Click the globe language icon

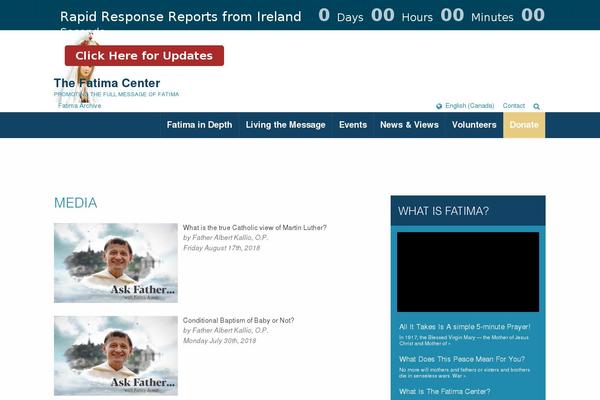439,106
